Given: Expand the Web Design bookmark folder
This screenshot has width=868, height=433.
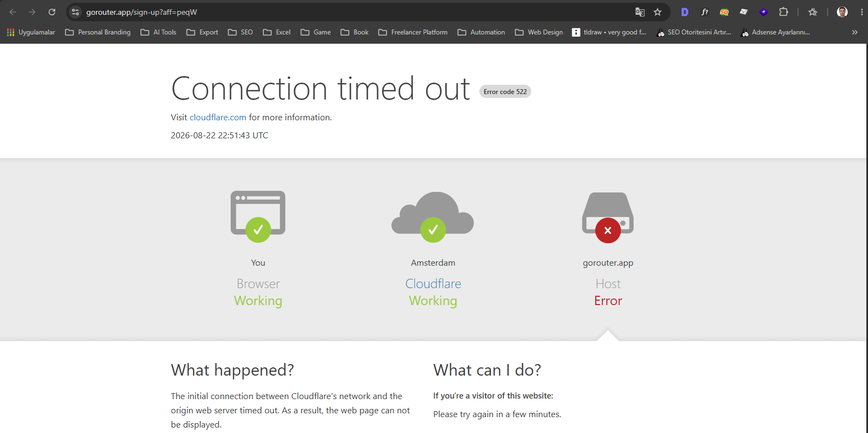Looking at the screenshot, I should coord(539,32).
